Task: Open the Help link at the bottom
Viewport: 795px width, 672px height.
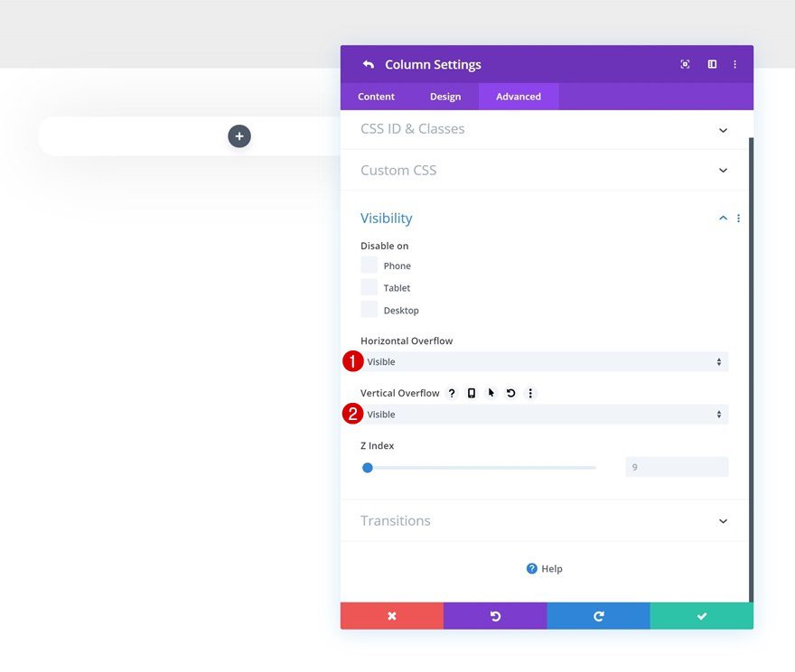Action: 544,568
